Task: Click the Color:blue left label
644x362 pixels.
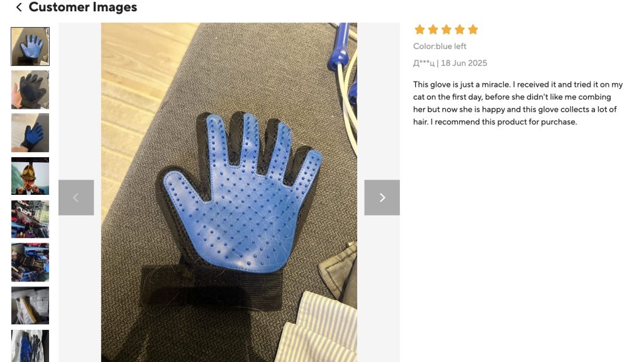Action: click(440, 47)
